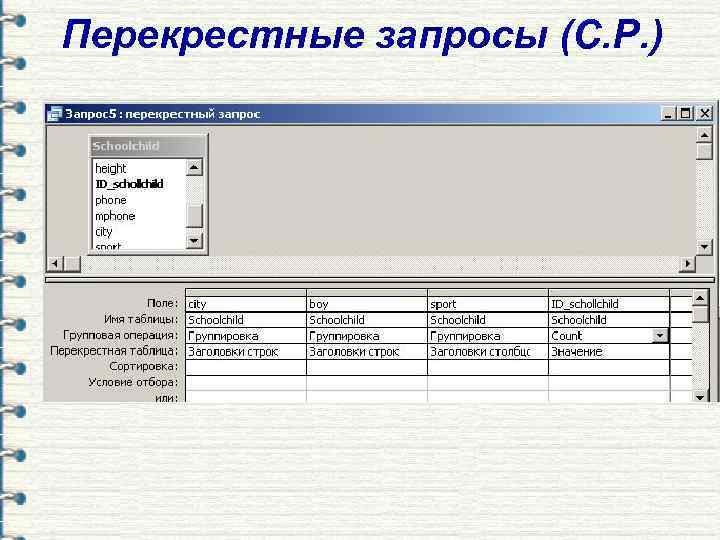The height and width of the screenshot is (540, 720).
Task: Close the Запрос5 query window
Action: coord(704,113)
